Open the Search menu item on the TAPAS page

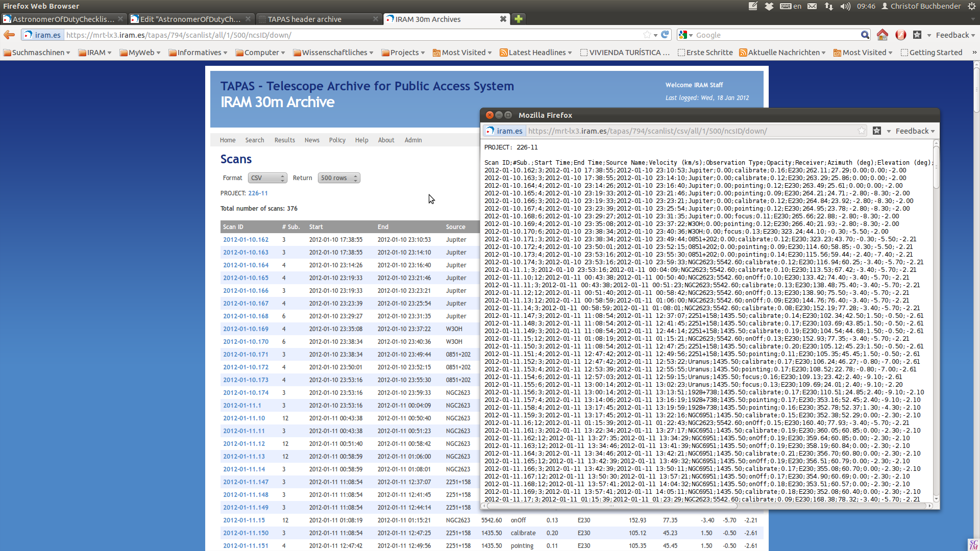[254, 140]
